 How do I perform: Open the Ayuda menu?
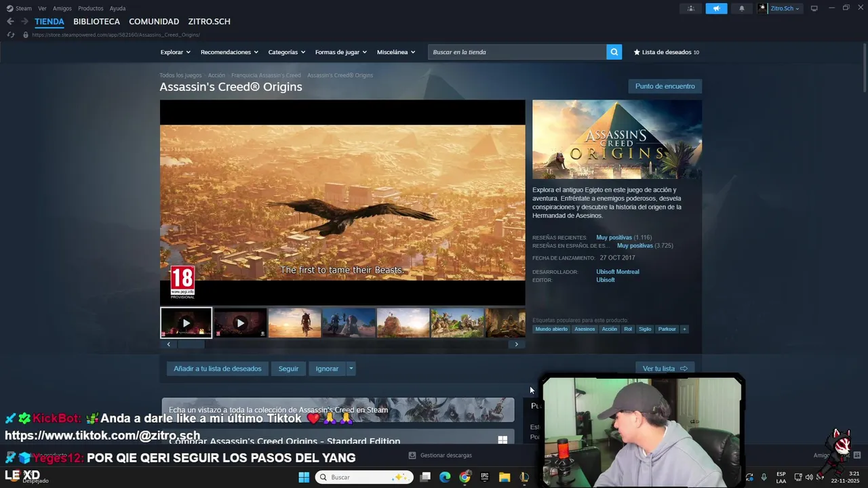pyautogui.click(x=117, y=8)
